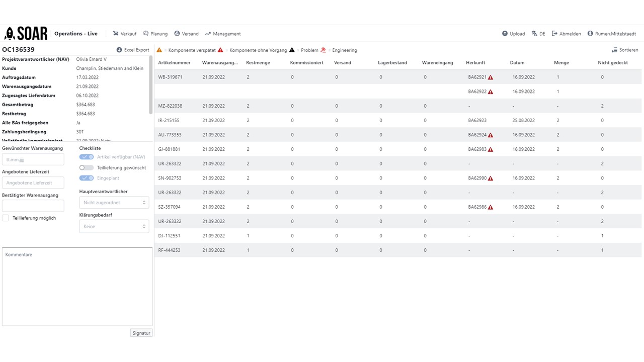Open the Klärungsbedarf dropdown
This screenshot has height=362, width=644.
(114, 226)
